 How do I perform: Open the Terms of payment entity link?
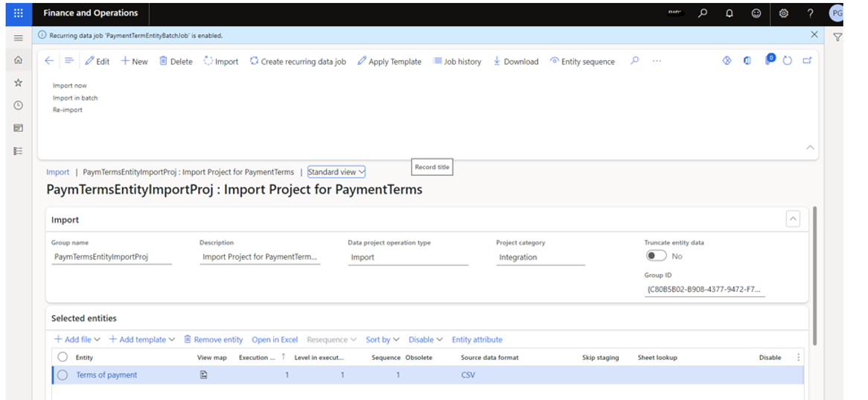(x=106, y=375)
